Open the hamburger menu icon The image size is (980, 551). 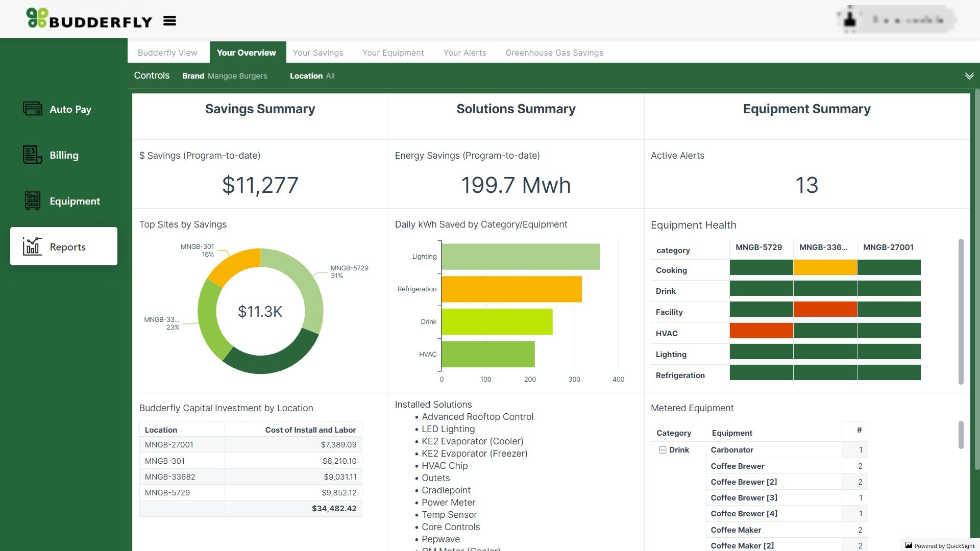tap(169, 21)
